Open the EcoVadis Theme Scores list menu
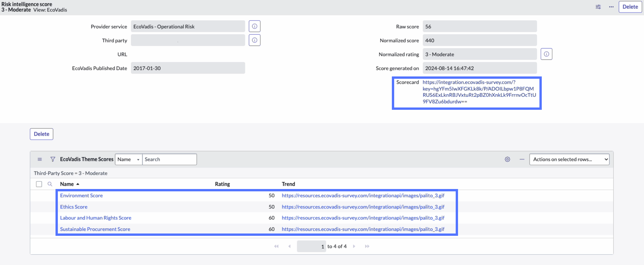This screenshot has width=644, height=265. (x=40, y=159)
